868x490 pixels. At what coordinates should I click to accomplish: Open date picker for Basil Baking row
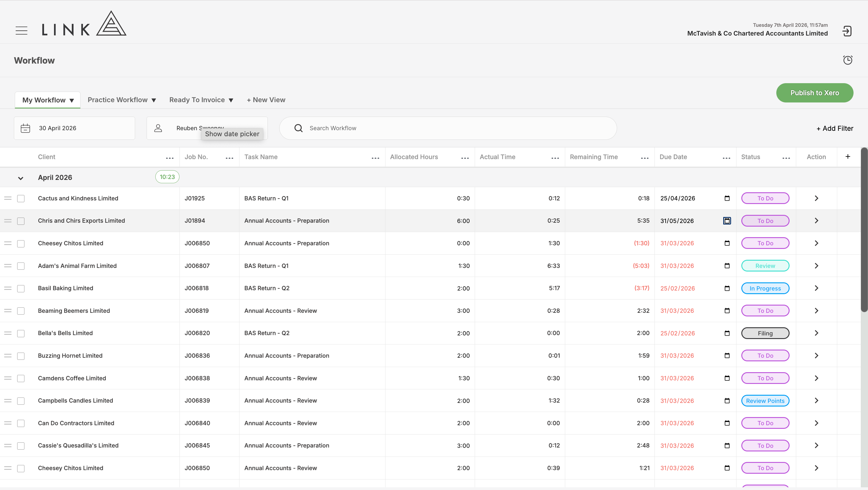727,288
